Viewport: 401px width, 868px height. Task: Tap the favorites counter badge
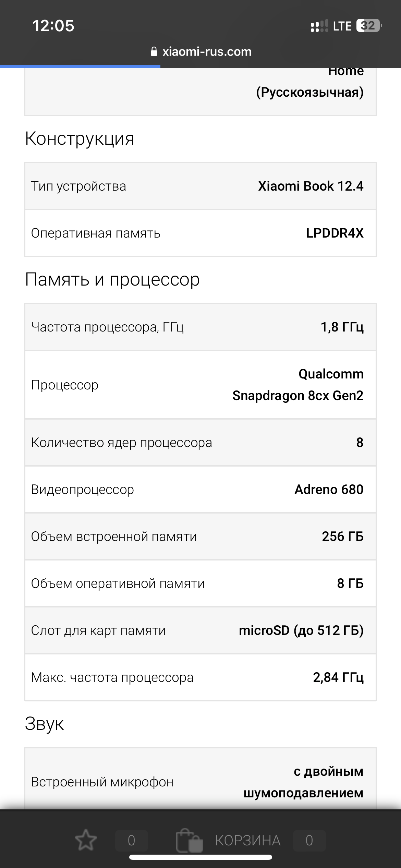131,840
